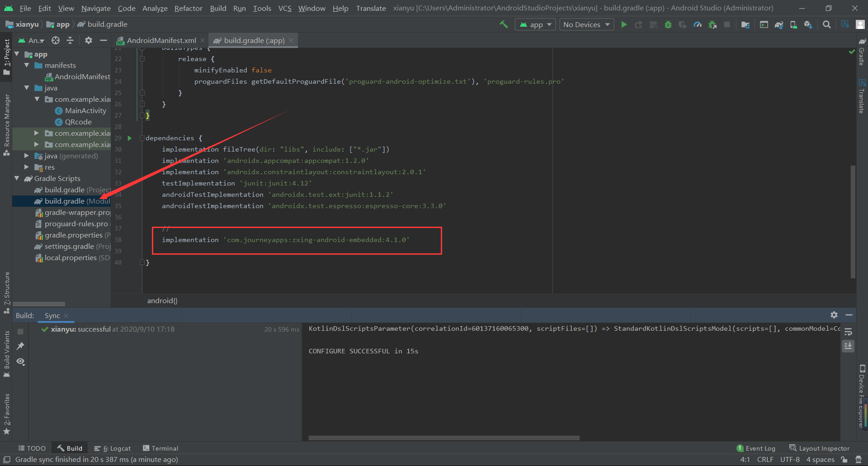
Task: Click Sync Project with Gradle Files elephant icon
Action: [779, 24]
